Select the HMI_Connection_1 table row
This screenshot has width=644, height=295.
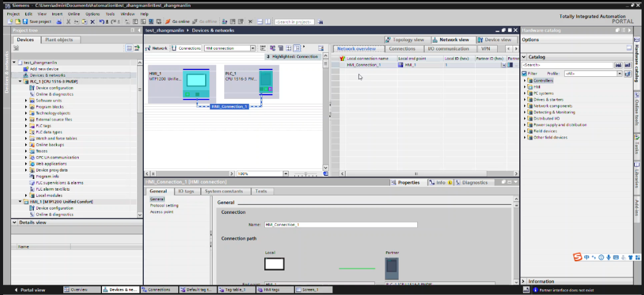click(425, 65)
